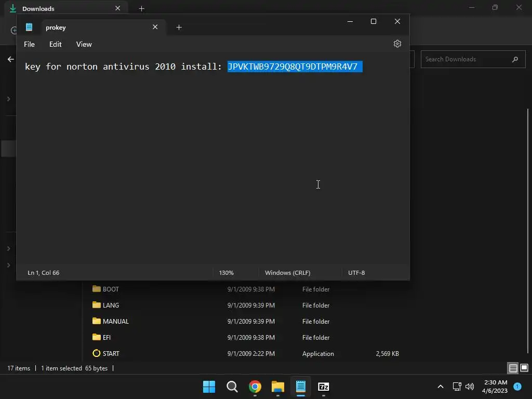Click the START date 9/1/2009 2:22 PM
The image size is (532, 399).
click(251, 353)
